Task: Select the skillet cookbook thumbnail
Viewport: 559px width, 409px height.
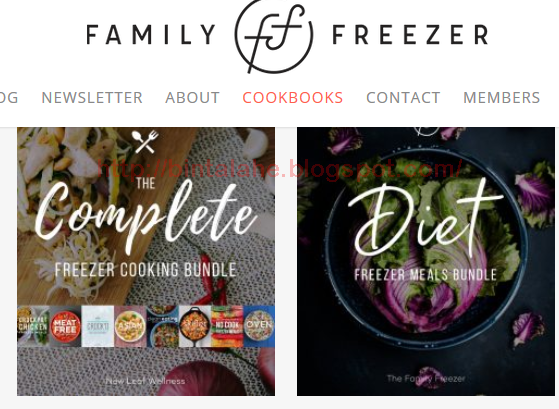Action: (x=195, y=326)
